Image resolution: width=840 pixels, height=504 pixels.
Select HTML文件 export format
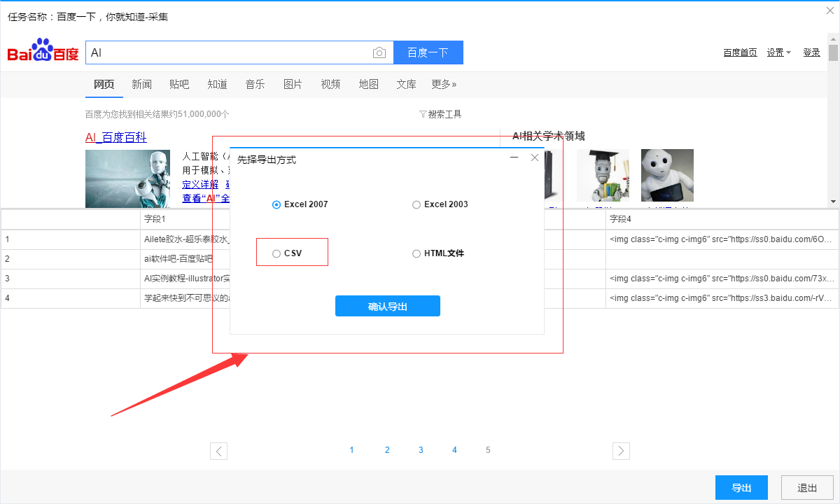click(x=416, y=253)
